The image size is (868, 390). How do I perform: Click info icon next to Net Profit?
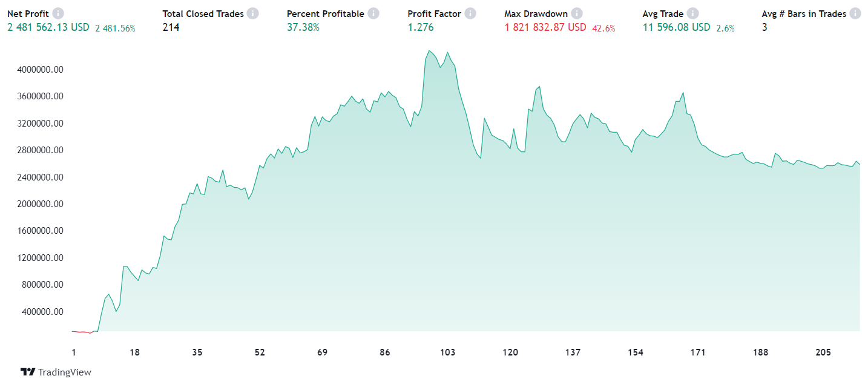point(58,13)
